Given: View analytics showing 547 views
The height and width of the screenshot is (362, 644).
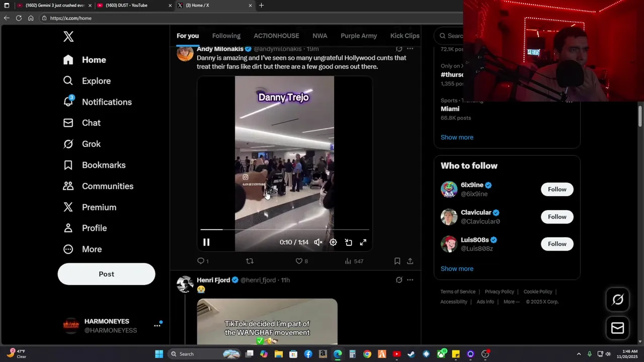Looking at the screenshot, I should point(354,261).
